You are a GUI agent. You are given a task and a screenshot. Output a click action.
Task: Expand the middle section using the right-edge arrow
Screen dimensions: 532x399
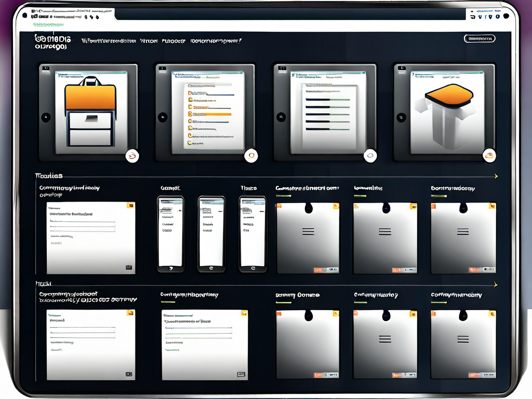tap(496, 176)
